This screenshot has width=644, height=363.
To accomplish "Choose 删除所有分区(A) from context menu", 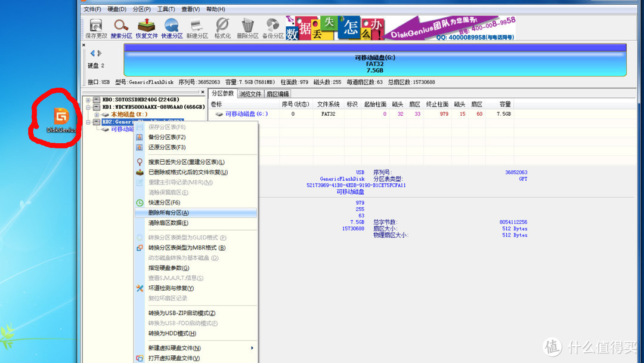I will click(169, 213).
